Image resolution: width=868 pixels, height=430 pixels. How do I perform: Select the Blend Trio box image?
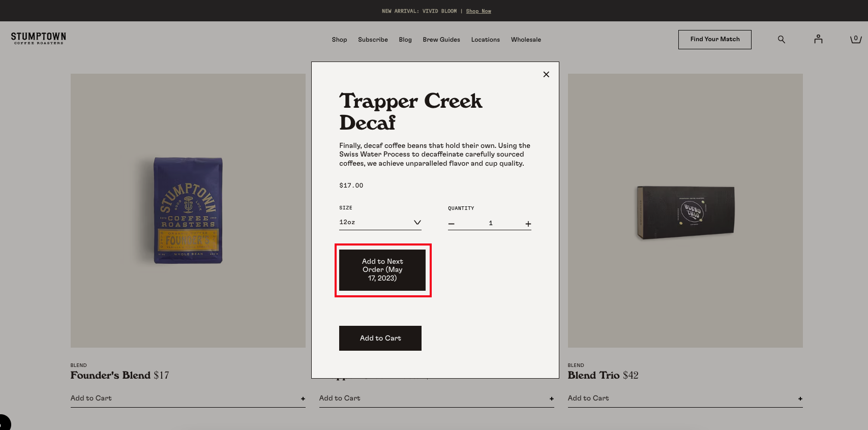[x=685, y=211]
